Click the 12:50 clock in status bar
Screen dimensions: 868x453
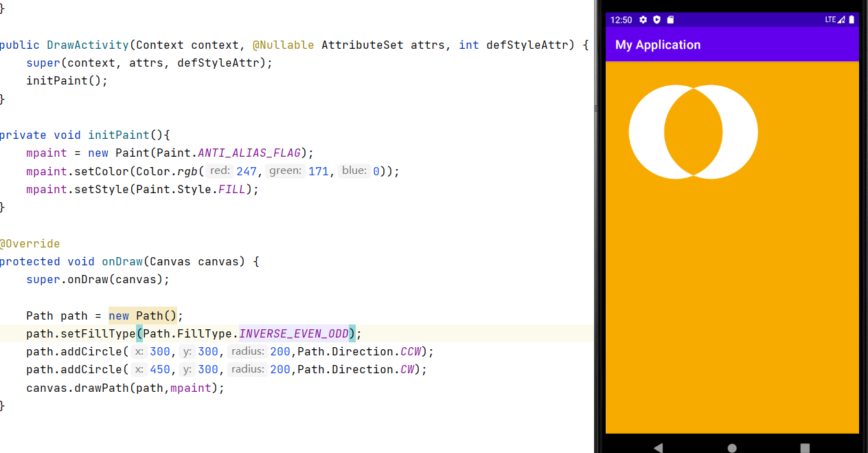621,20
